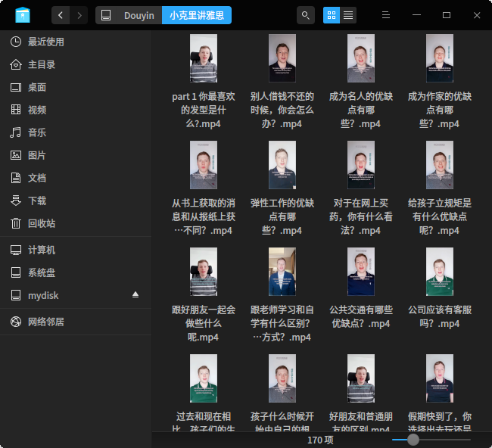Open 网络邻居 network
This screenshot has height=448, width=492.
(x=76, y=322)
